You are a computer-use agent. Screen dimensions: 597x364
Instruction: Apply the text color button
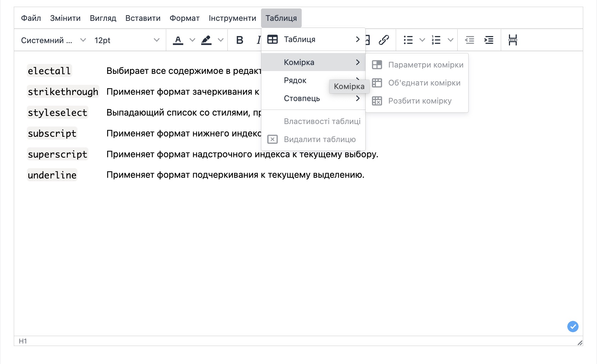pyautogui.click(x=178, y=40)
